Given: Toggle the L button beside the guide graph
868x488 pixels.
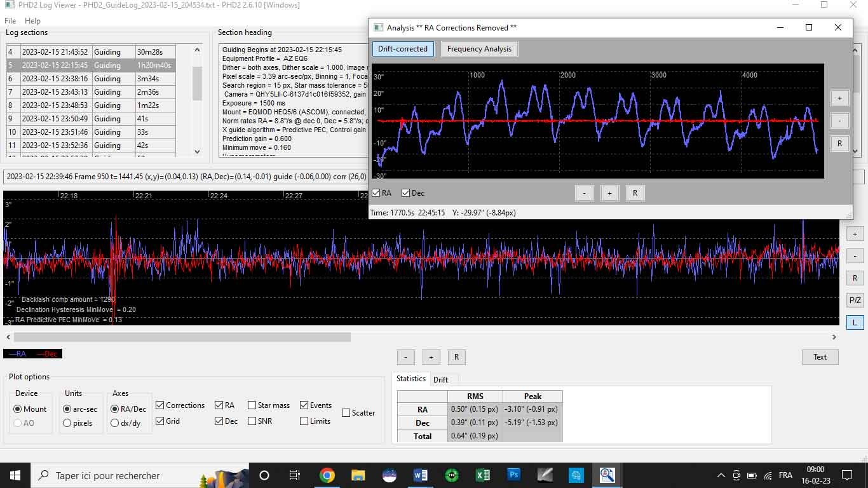Looking at the screenshot, I should [x=855, y=322].
